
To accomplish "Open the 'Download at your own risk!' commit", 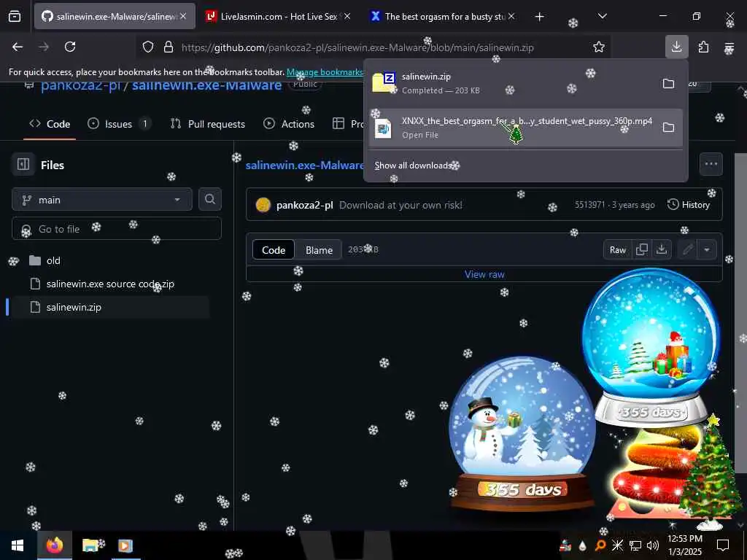I will tap(400, 205).
